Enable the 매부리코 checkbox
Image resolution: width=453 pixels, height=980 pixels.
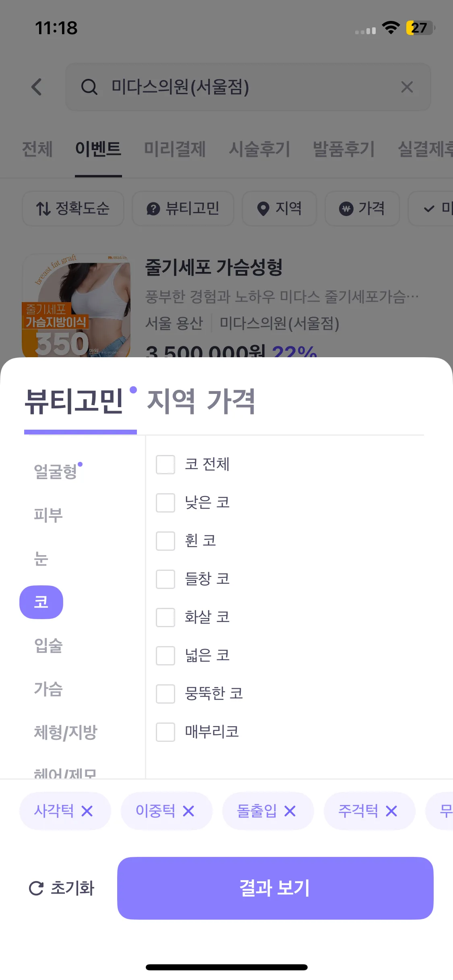pyautogui.click(x=165, y=732)
